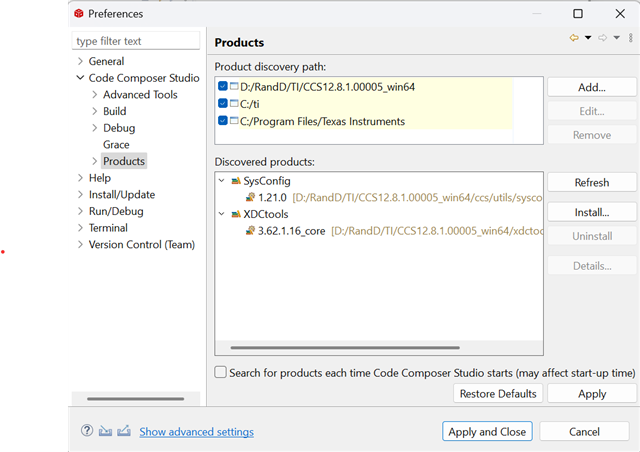Click the Help question mark icon

click(87, 430)
